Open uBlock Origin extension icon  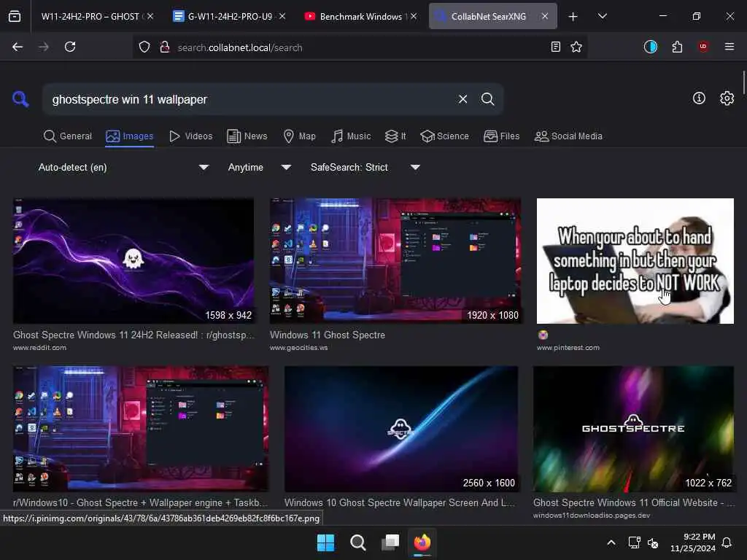pos(703,47)
